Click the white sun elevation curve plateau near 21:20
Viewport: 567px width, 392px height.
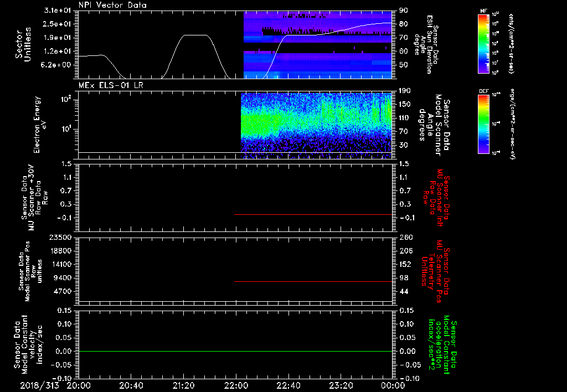coord(195,35)
